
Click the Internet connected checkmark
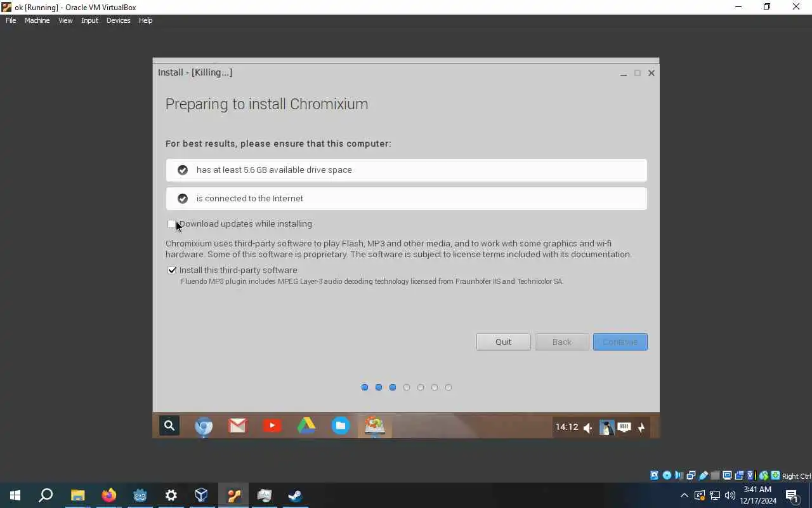tap(183, 198)
